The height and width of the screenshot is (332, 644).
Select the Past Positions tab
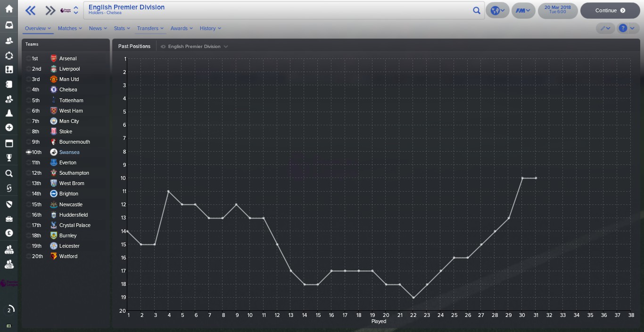tap(134, 47)
